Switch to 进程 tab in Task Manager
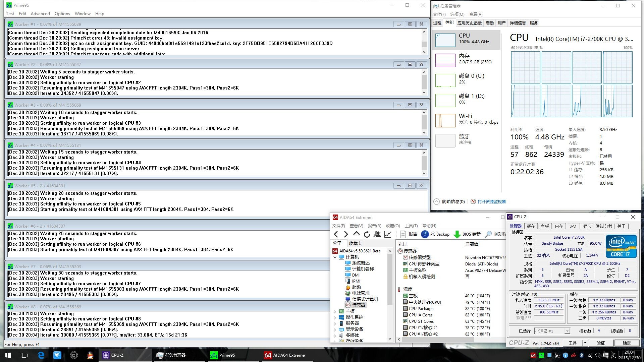 point(437,23)
